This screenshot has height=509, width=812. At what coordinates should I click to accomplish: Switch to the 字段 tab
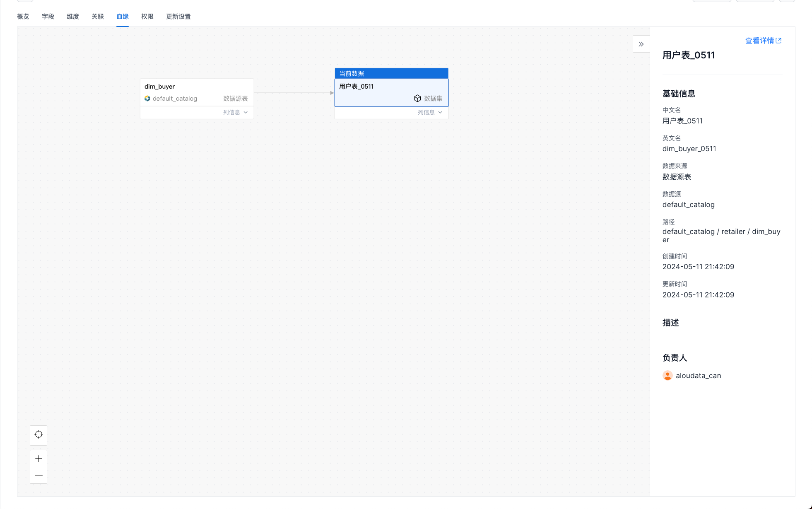(48, 17)
